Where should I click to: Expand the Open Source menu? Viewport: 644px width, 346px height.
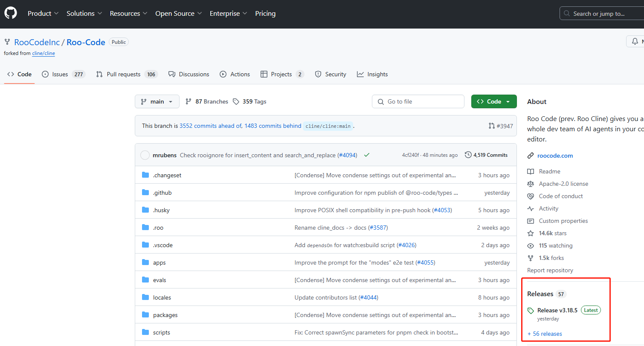pyautogui.click(x=178, y=14)
